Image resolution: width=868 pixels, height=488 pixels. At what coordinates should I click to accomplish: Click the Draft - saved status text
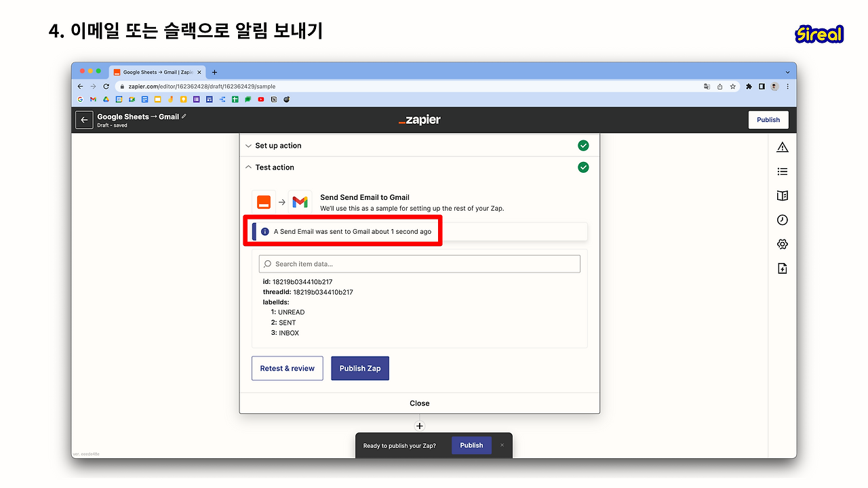click(112, 125)
